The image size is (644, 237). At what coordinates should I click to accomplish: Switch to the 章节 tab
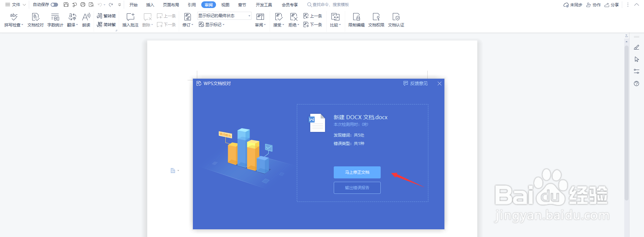242,5
